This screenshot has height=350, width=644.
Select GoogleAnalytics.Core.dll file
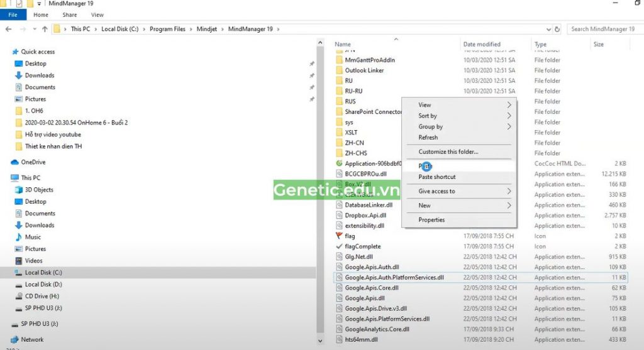[x=377, y=329]
